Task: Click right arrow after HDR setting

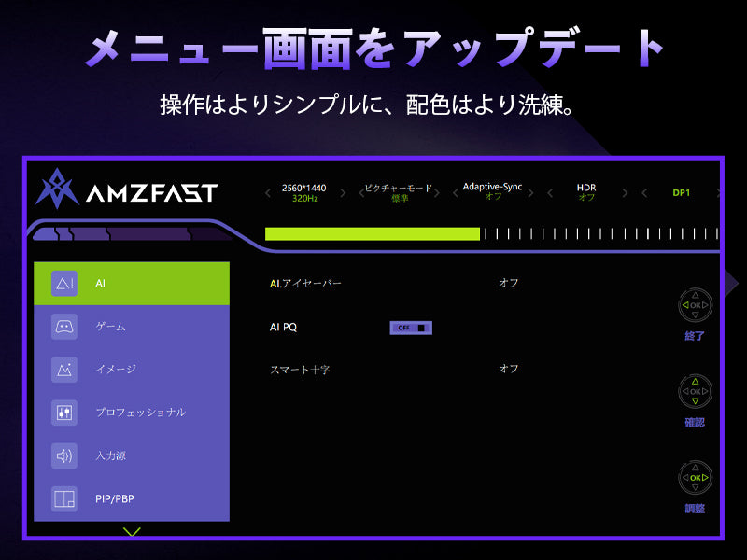Action: pos(625,193)
